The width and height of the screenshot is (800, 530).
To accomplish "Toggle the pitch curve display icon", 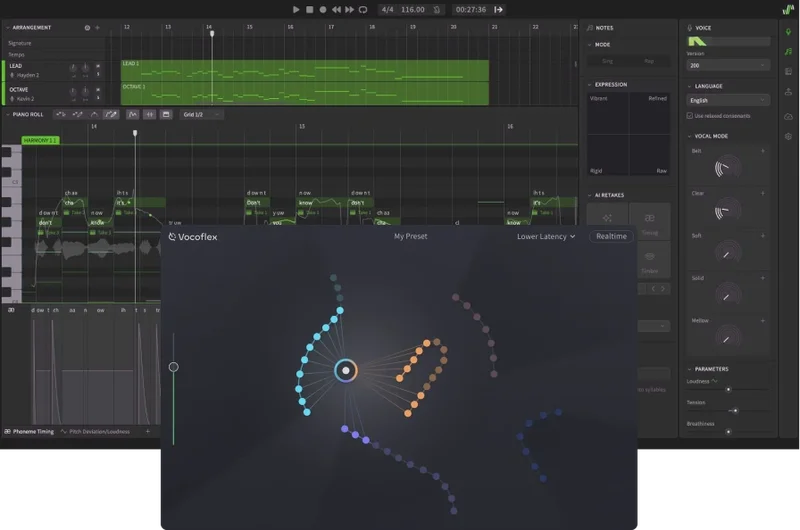I will pos(133,114).
